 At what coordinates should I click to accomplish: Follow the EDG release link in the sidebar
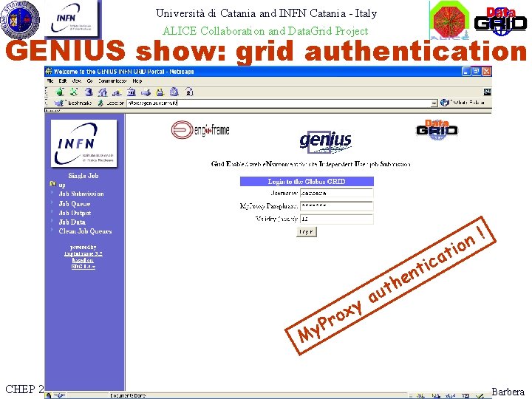point(83,267)
